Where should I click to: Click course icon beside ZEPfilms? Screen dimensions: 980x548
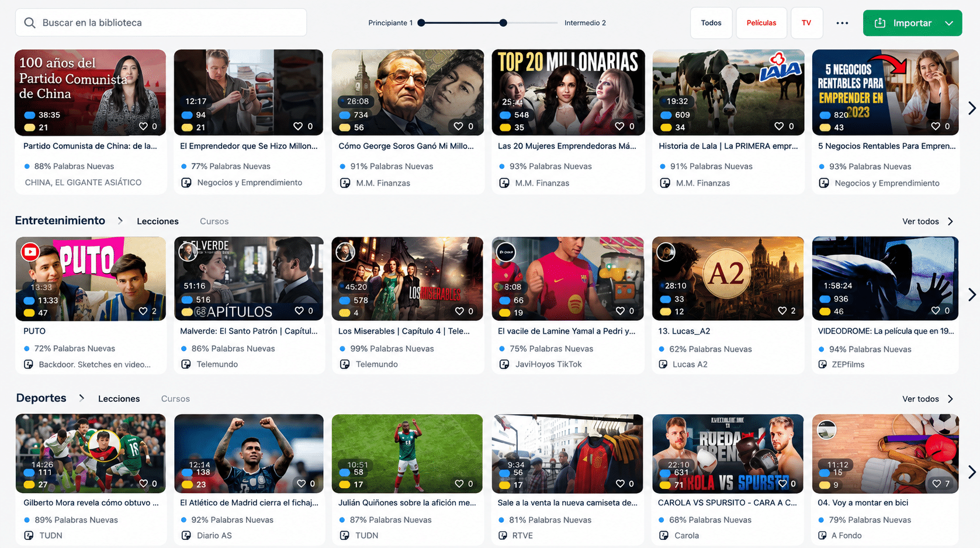coord(822,364)
